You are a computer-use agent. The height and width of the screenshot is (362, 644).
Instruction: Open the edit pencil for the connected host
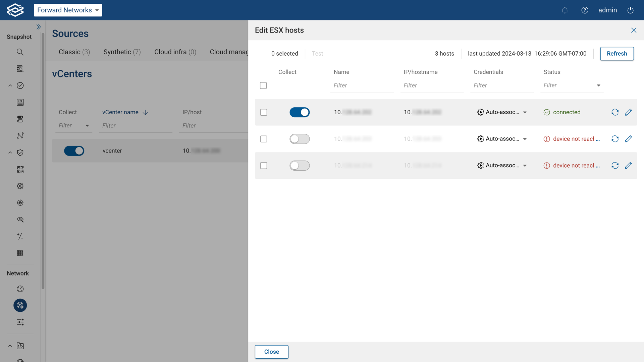[629, 112]
